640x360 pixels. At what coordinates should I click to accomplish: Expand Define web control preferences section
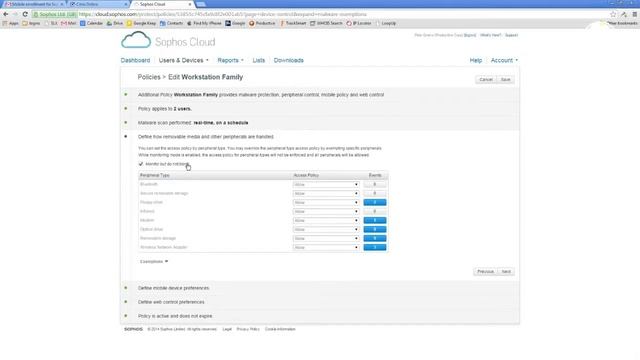click(171, 302)
